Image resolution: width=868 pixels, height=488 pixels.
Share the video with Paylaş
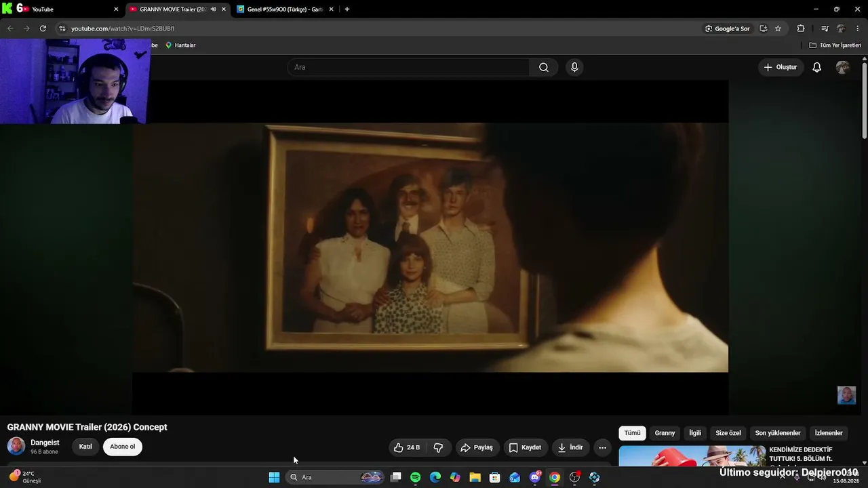(477, 447)
